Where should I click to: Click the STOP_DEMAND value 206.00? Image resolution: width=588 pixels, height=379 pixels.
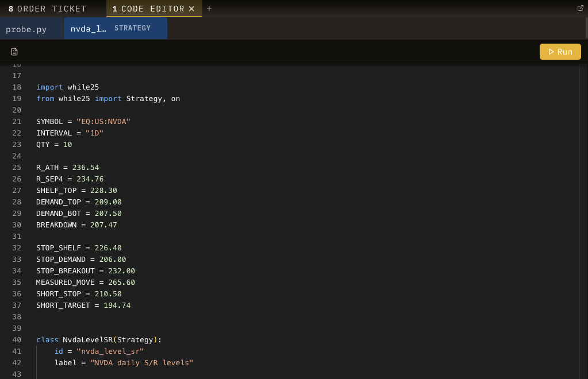point(113,259)
